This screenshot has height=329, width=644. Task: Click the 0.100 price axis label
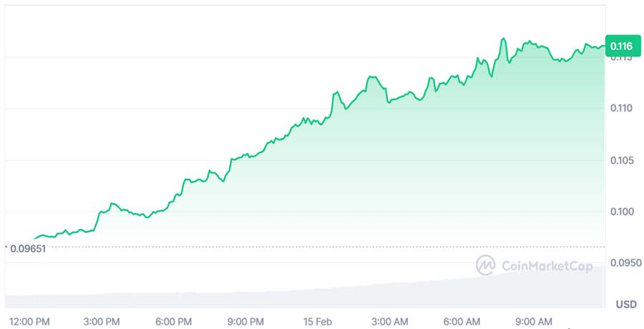click(620, 212)
